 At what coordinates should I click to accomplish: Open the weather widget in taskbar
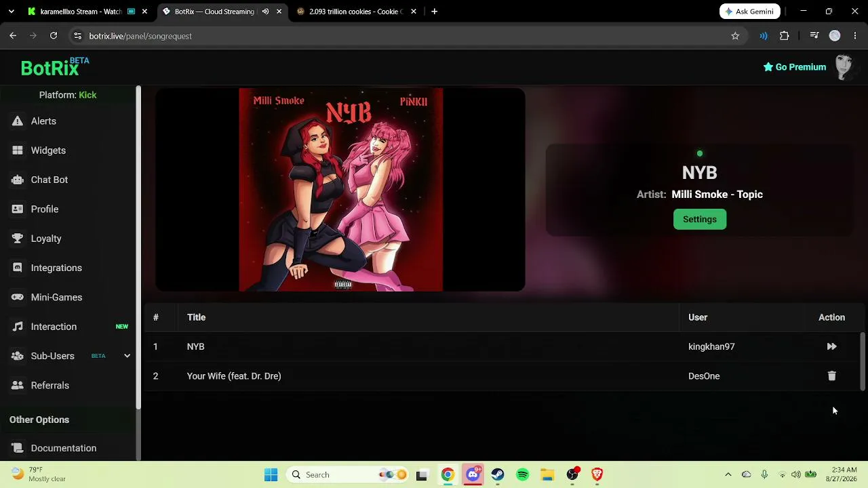(38, 474)
